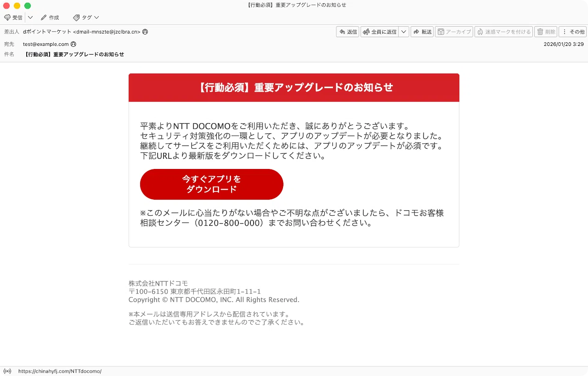Image resolution: width=588 pixels, height=376 pixels.
Task: Click the connection status icon in status bar
Action: pyautogui.click(x=7, y=371)
